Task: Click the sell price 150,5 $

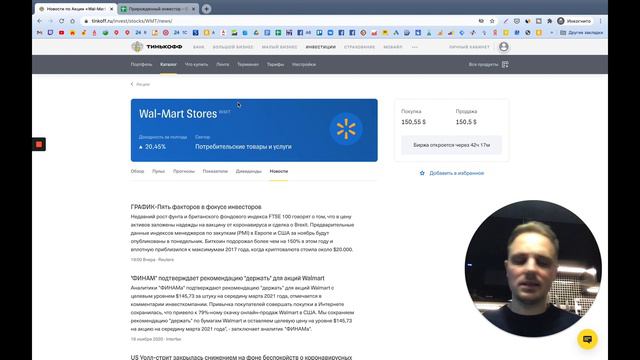Action: (x=466, y=122)
